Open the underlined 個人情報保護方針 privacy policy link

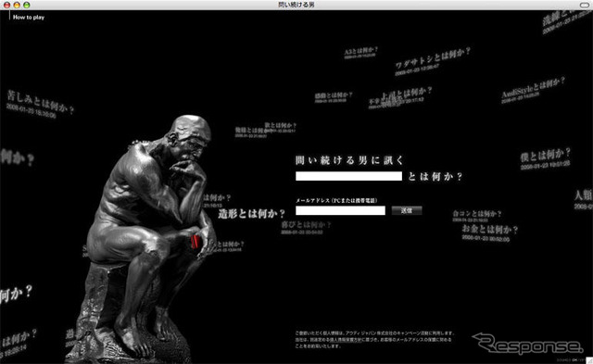click(x=346, y=340)
